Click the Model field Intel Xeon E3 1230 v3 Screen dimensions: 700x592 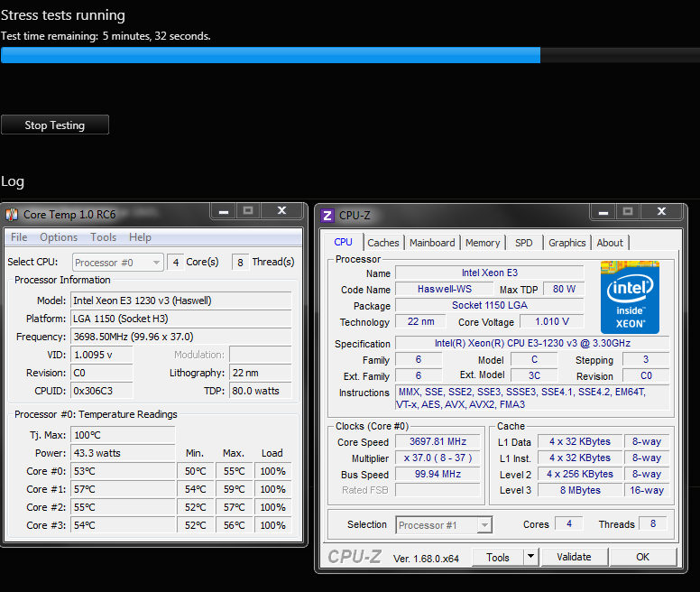[181, 301]
